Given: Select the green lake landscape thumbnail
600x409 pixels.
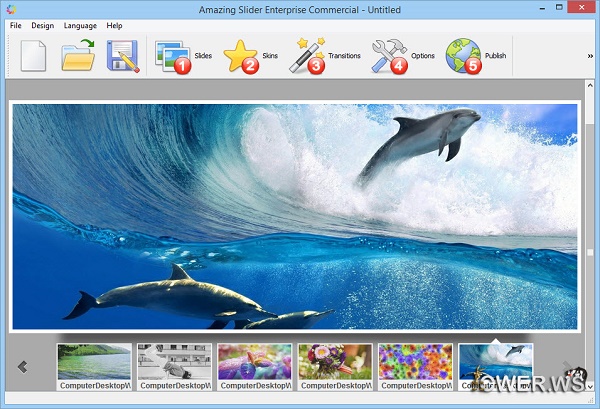Looking at the screenshot, I should tap(94, 367).
